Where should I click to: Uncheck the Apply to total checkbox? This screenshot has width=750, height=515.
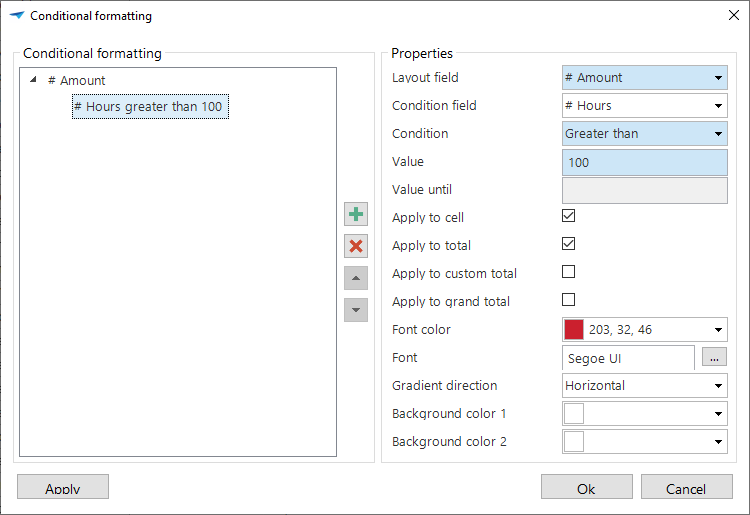point(569,243)
